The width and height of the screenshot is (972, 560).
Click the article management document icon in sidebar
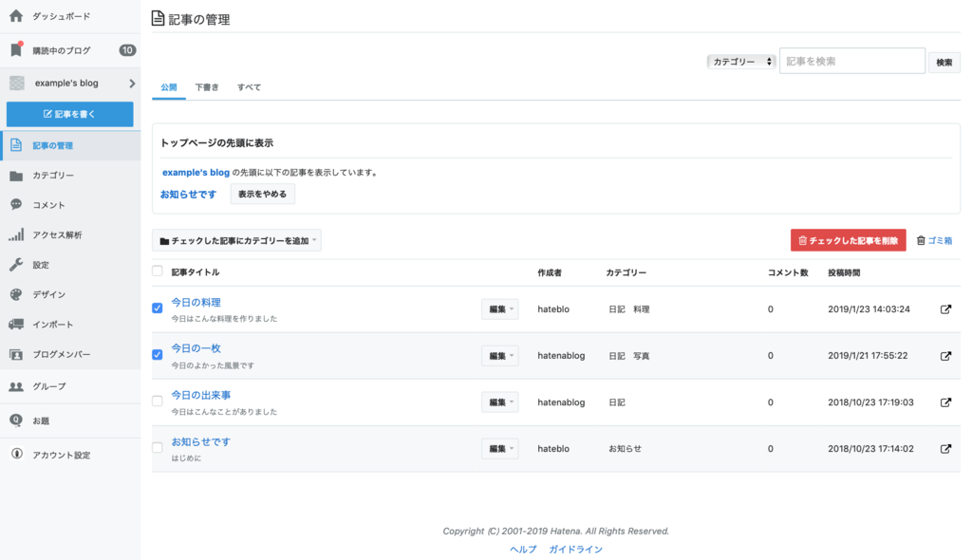point(16,145)
